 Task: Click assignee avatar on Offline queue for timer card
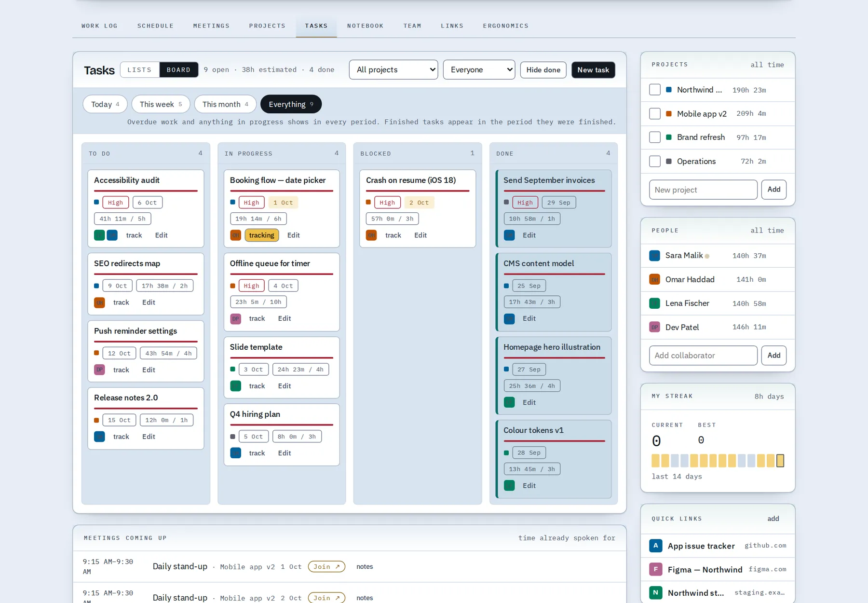click(x=235, y=319)
